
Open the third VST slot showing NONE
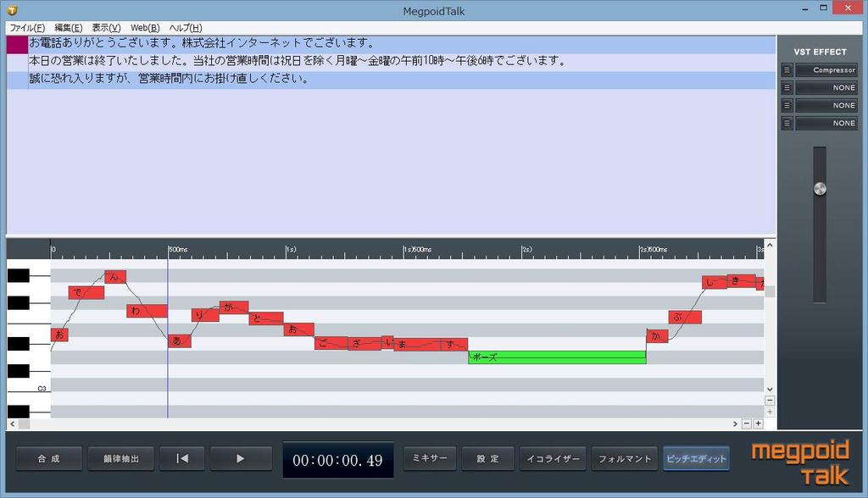point(826,106)
